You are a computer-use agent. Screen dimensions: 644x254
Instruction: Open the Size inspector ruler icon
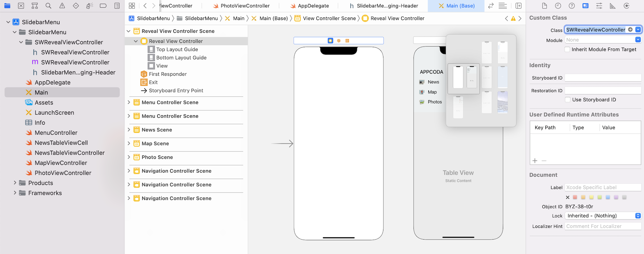[x=612, y=6]
